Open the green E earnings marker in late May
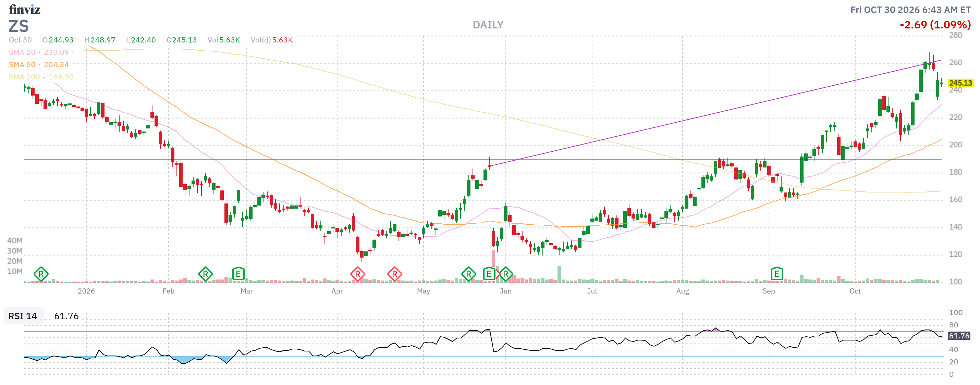 click(489, 274)
